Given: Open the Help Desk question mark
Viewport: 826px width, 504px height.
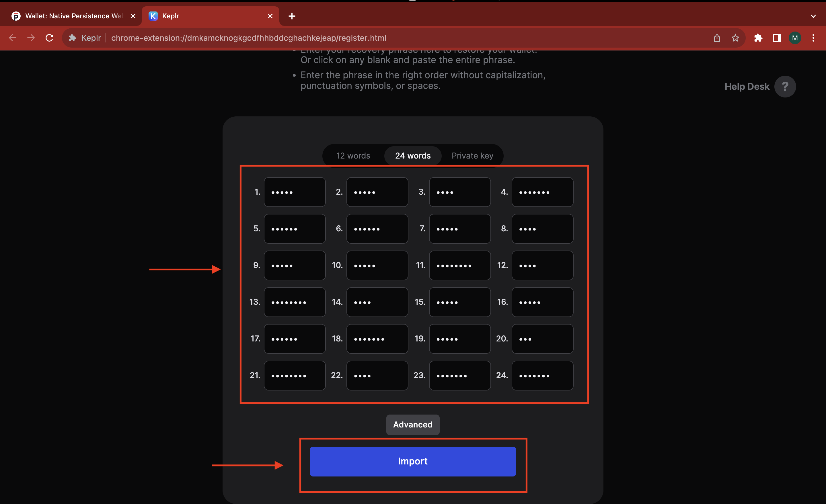Looking at the screenshot, I should pyautogui.click(x=785, y=87).
